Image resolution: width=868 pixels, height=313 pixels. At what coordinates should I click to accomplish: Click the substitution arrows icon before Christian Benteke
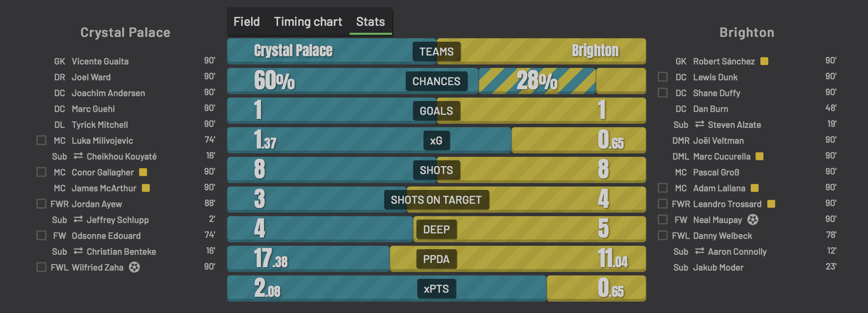[78, 251]
